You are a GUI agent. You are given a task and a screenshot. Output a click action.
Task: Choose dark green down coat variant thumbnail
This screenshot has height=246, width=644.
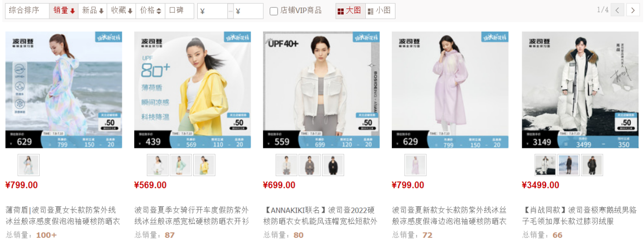point(592,165)
